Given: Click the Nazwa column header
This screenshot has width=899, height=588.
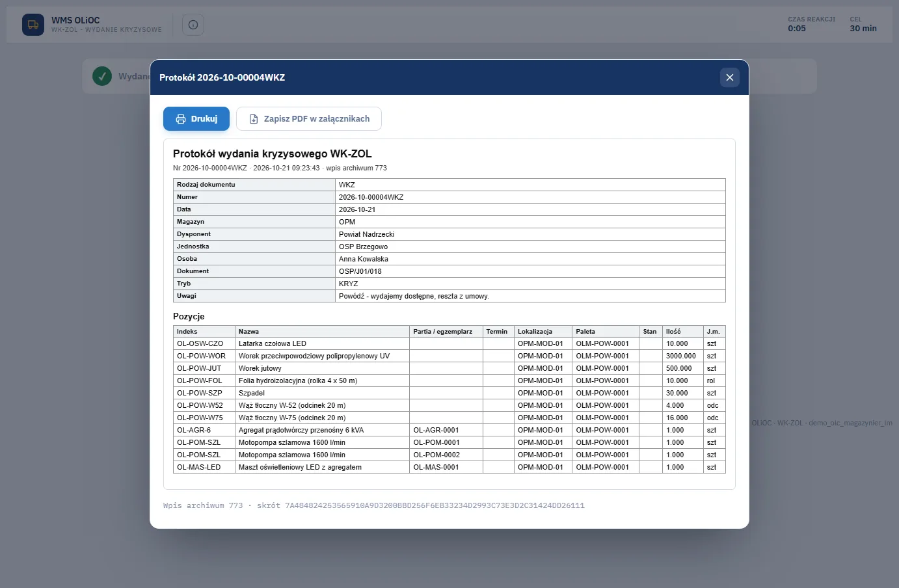Looking at the screenshot, I should [x=322, y=332].
